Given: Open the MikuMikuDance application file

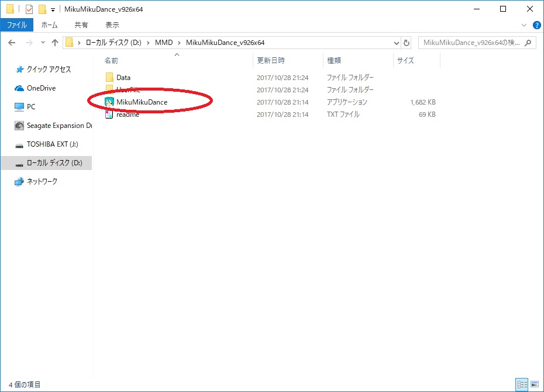Looking at the screenshot, I should 142,102.
